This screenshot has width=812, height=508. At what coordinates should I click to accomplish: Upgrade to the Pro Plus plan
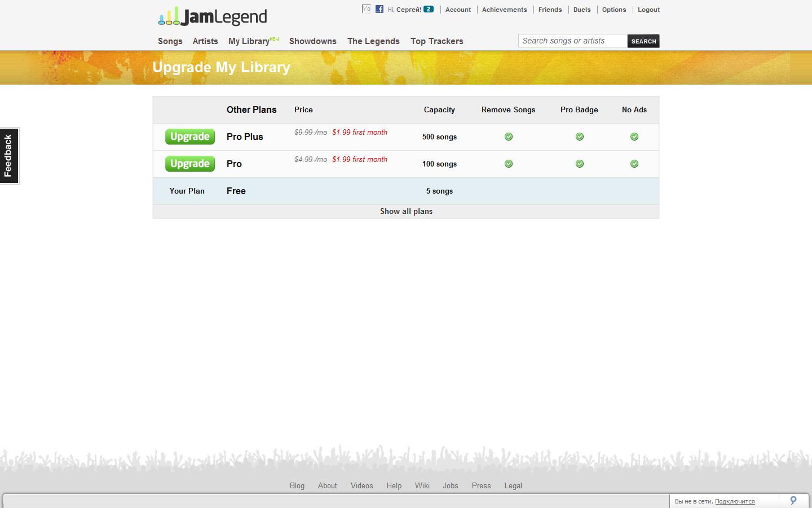pos(190,137)
